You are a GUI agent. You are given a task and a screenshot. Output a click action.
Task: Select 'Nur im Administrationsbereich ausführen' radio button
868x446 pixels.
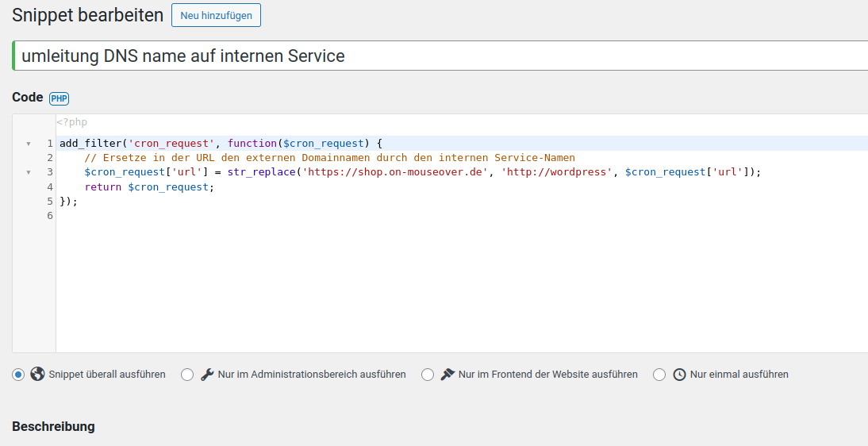pyautogui.click(x=187, y=375)
